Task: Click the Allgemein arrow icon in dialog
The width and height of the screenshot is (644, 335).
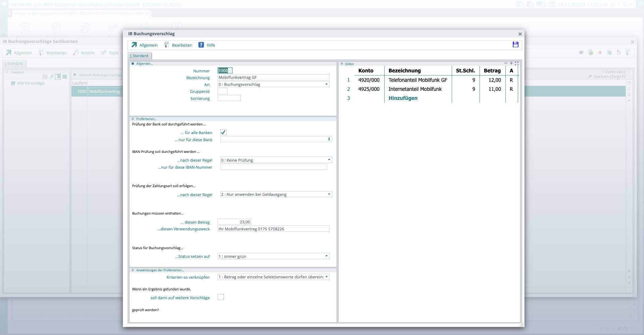Action: click(134, 45)
